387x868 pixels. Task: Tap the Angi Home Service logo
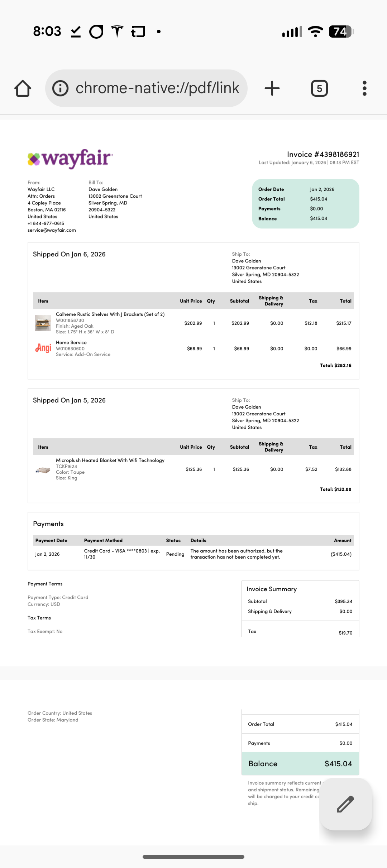(43, 348)
